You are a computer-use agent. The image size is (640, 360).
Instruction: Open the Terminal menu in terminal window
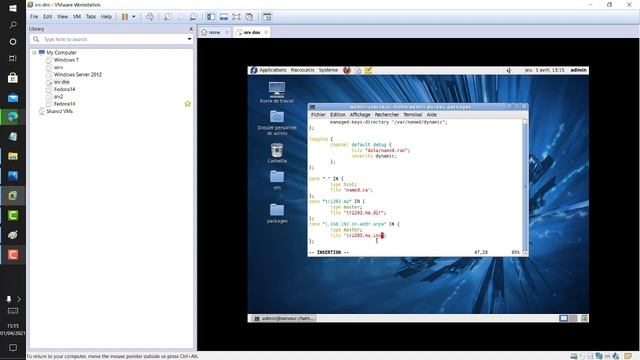point(413,115)
